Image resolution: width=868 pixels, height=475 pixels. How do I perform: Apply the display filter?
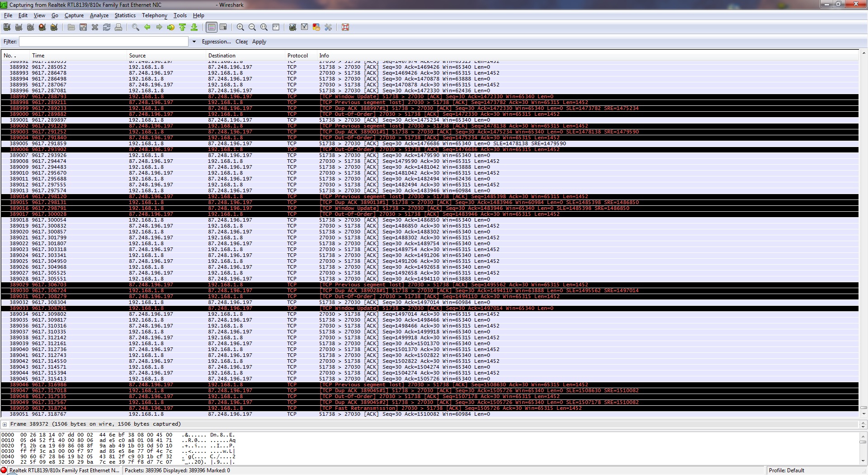[259, 42]
